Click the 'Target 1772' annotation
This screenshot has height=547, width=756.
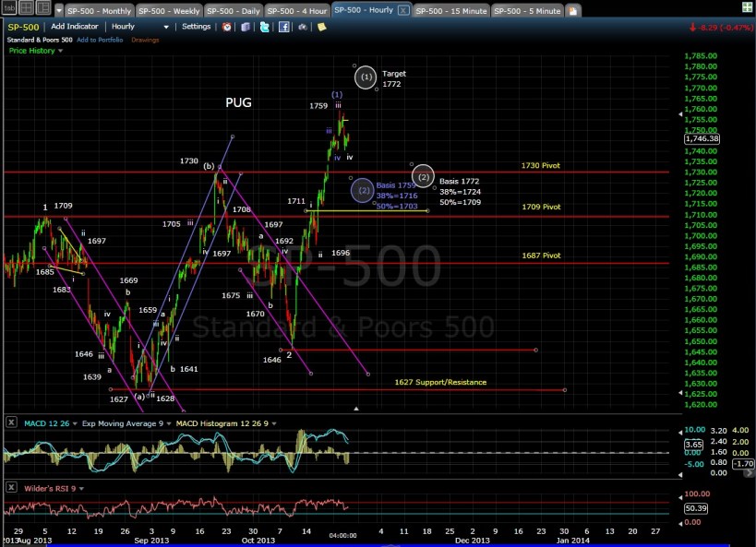click(394, 78)
